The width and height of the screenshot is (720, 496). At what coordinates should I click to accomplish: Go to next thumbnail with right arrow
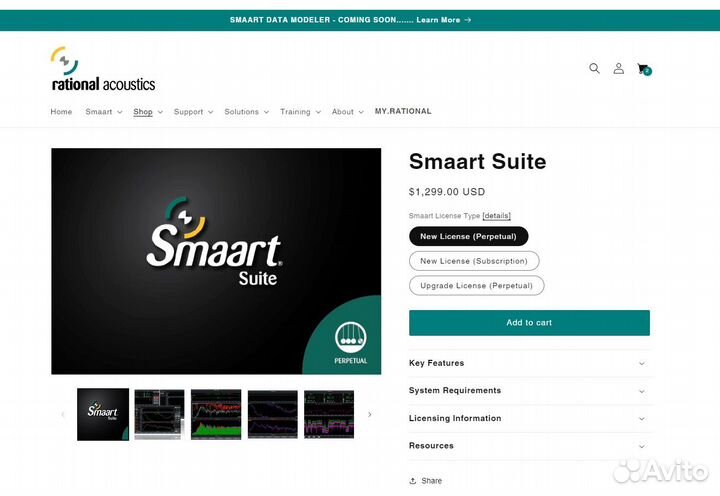pyautogui.click(x=370, y=414)
